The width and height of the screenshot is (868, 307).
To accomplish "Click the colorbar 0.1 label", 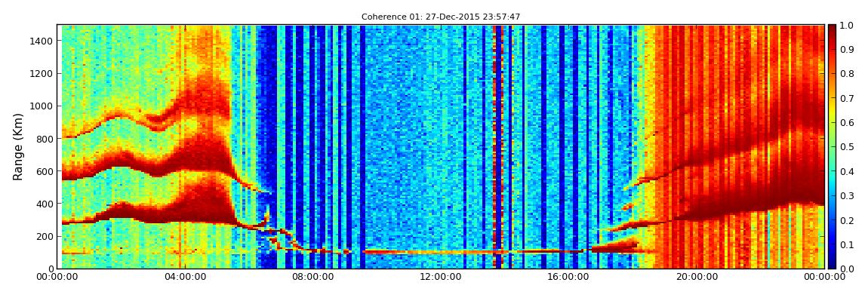I will tap(847, 244).
